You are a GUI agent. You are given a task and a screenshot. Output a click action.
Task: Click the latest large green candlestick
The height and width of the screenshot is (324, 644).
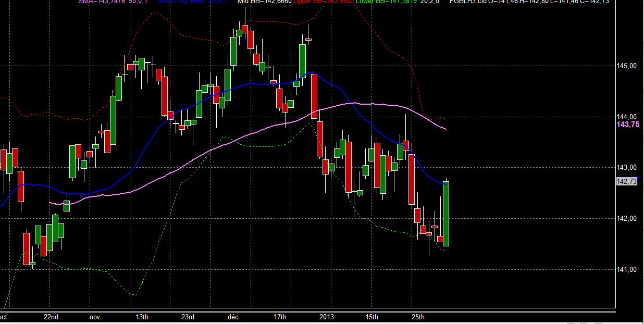click(446, 214)
